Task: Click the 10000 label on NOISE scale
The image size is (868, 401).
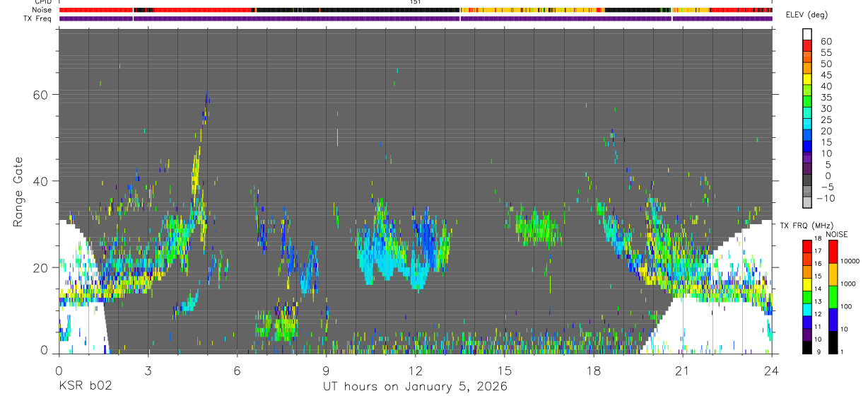Action: pos(850,261)
